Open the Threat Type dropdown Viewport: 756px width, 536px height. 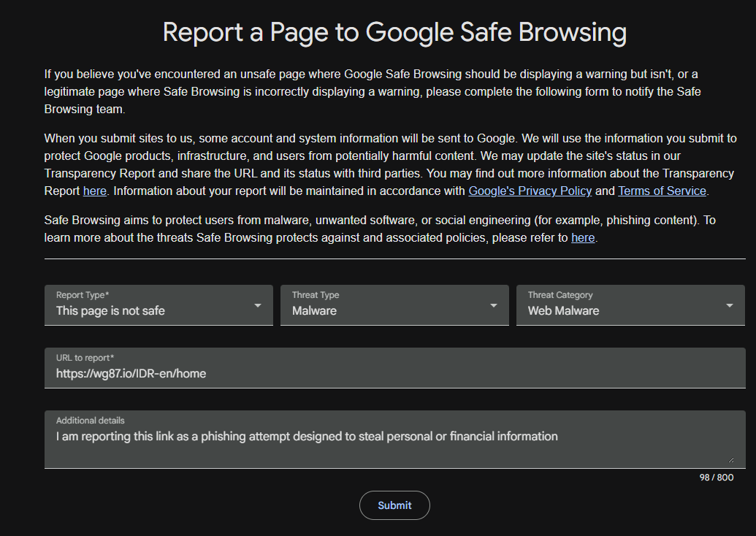click(394, 305)
